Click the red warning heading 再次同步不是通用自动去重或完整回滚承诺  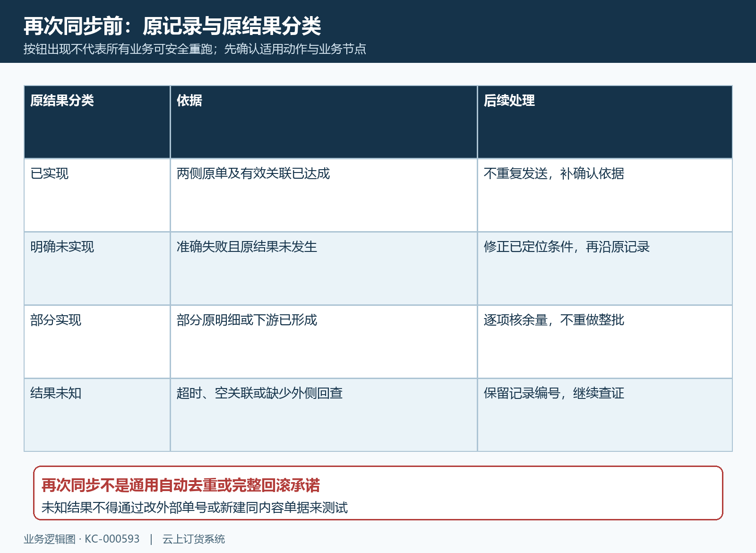[x=180, y=485]
